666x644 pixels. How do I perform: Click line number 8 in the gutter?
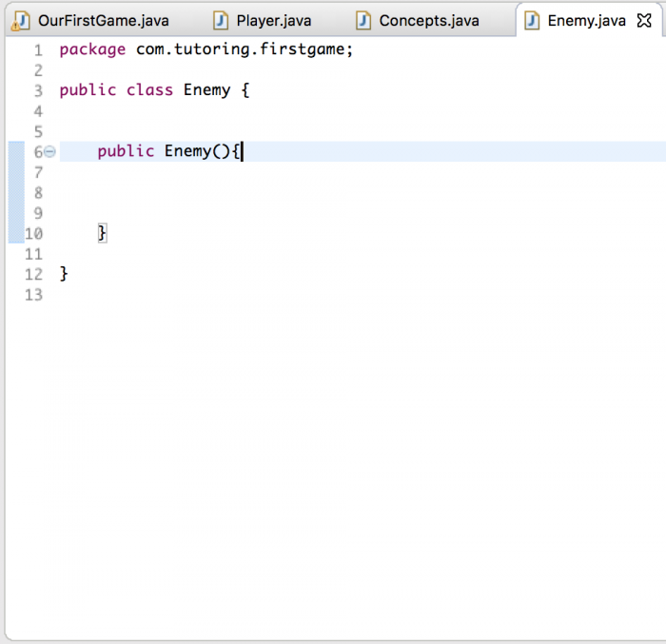tap(38, 193)
